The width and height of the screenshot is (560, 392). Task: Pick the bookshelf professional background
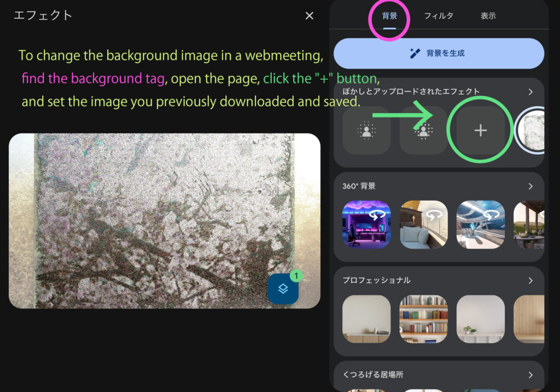(x=423, y=319)
